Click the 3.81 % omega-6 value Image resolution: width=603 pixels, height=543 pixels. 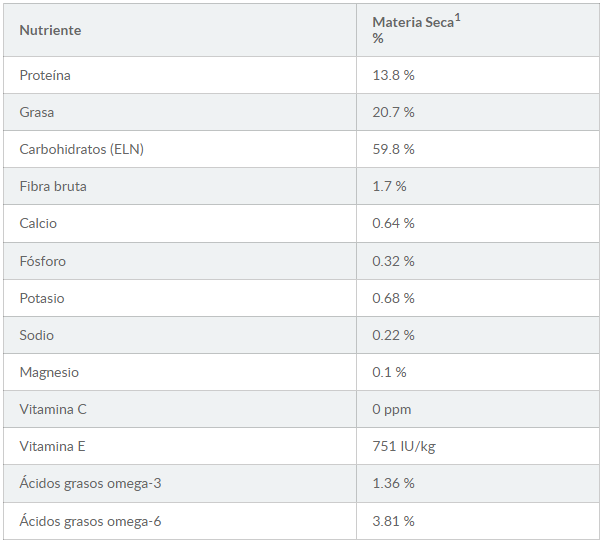pyautogui.click(x=393, y=521)
